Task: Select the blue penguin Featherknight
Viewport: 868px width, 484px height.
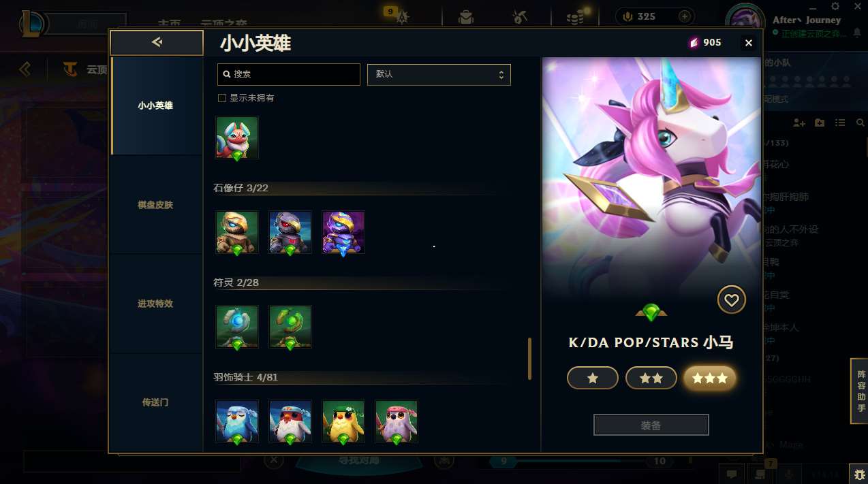Action: click(x=237, y=421)
